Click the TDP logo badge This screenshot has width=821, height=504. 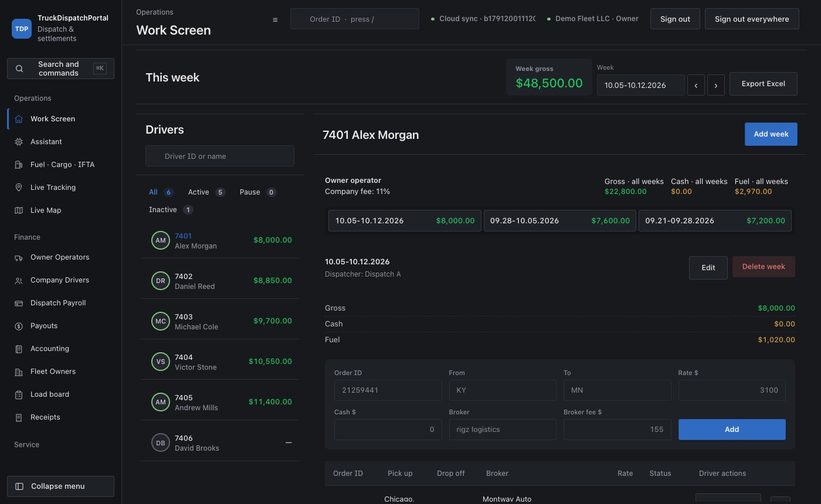point(22,28)
